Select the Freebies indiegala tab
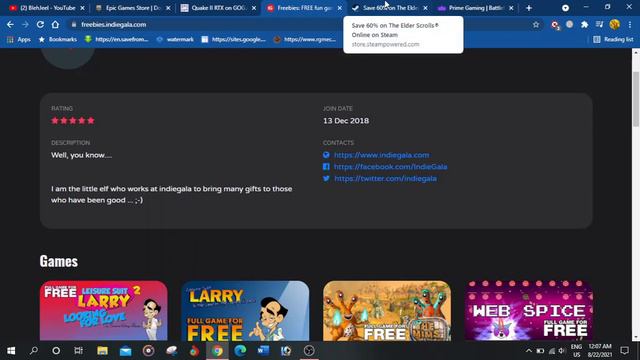 pos(303,8)
